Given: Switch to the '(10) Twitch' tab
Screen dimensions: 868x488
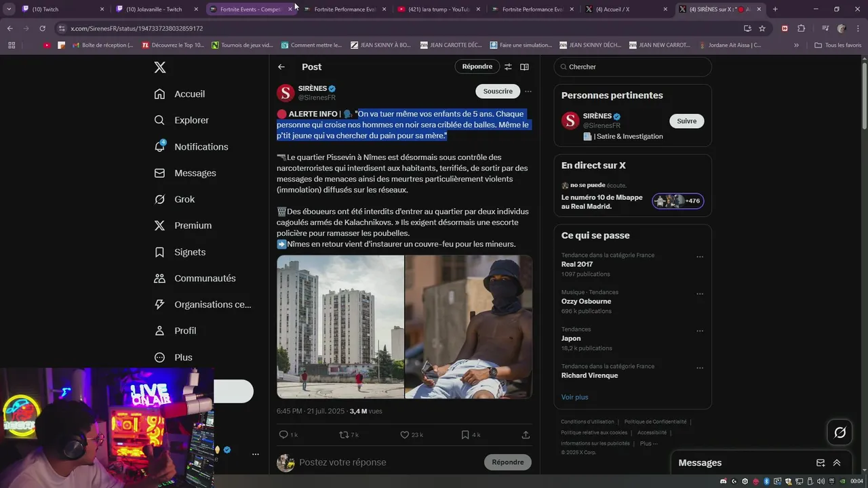Looking at the screenshot, I should click(x=62, y=9).
